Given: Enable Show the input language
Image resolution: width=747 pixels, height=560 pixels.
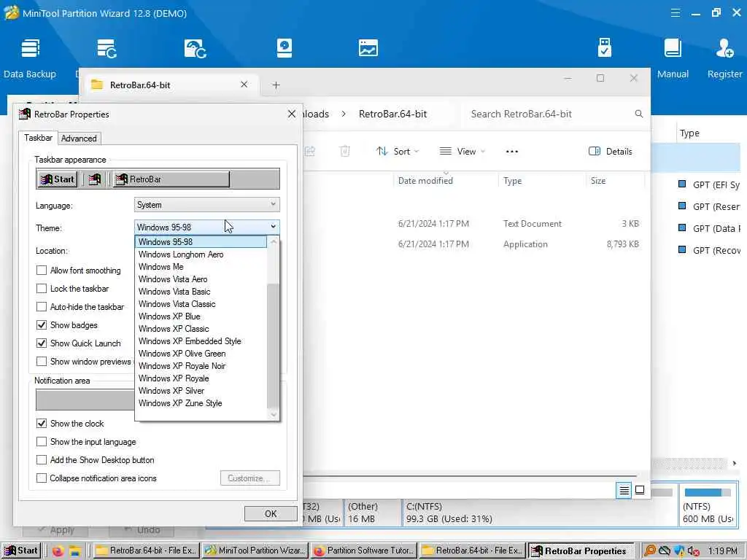Looking at the screenshot, I should [x=42, y=442].
